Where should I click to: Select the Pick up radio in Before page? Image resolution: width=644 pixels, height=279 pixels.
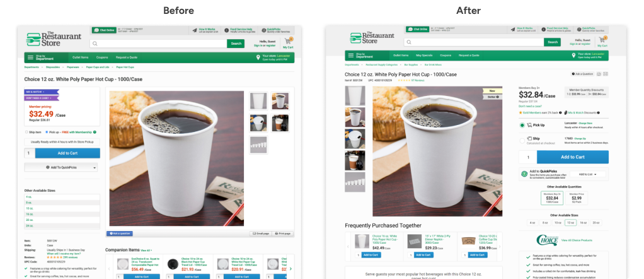47,132
